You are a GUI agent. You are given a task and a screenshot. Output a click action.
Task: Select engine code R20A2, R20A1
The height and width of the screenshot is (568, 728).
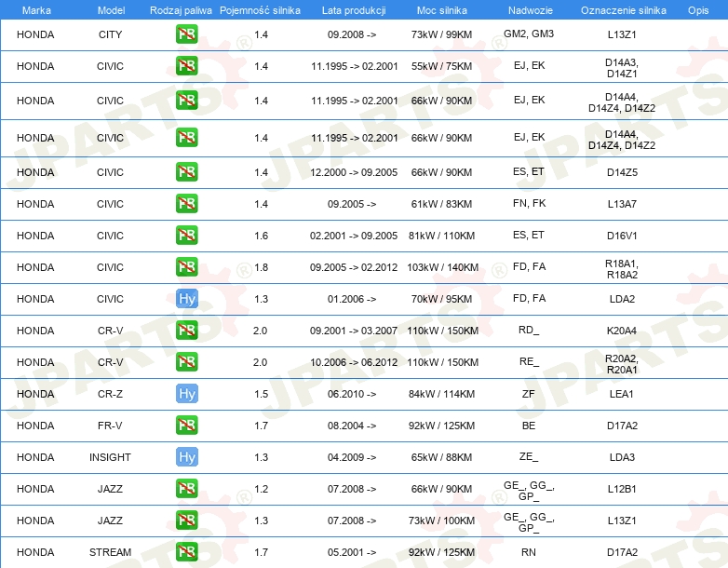pos(622,364)
